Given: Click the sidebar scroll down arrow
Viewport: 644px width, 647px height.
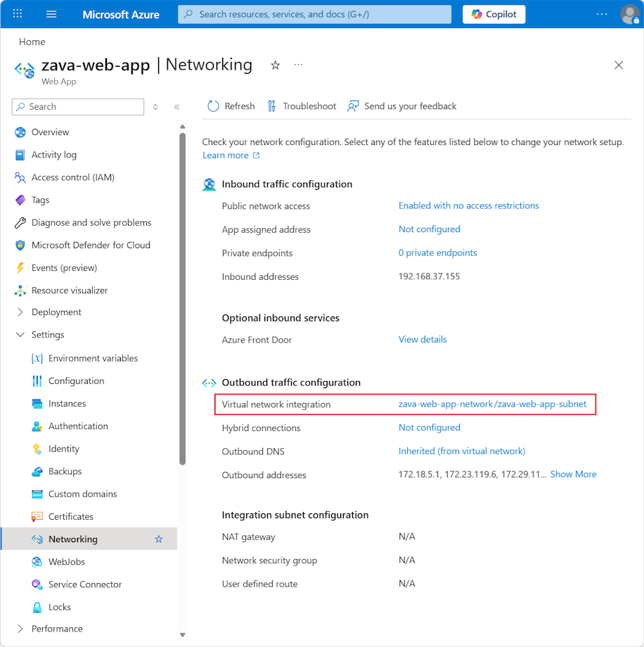Looking at the screenshot, I should coord(183,635).
